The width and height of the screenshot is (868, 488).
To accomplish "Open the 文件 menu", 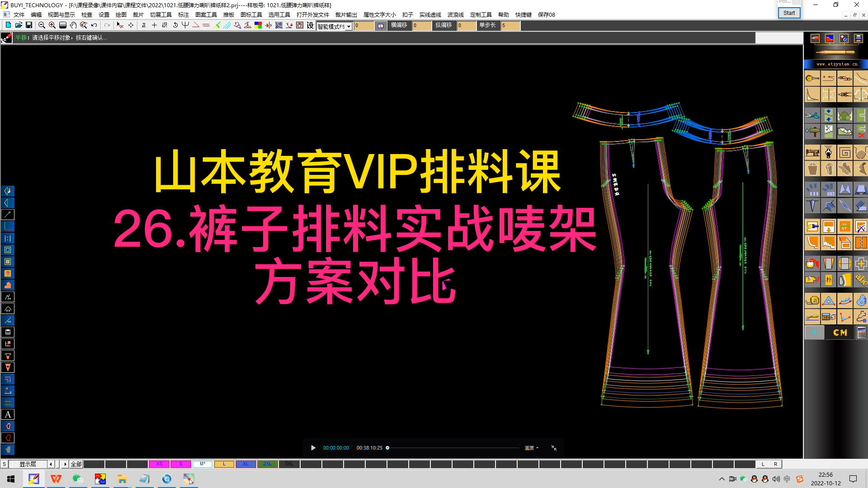I will [x=19, y=14].
